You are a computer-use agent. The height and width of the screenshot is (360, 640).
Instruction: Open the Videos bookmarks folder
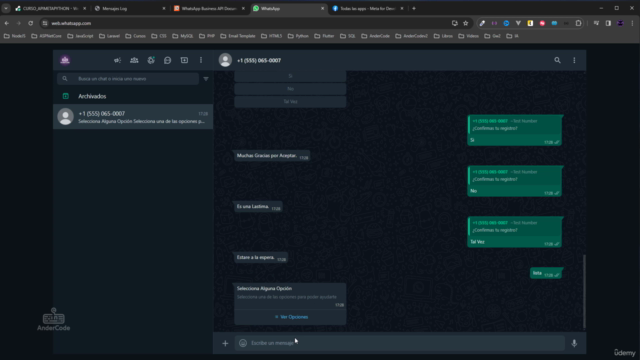click(469, 36)
